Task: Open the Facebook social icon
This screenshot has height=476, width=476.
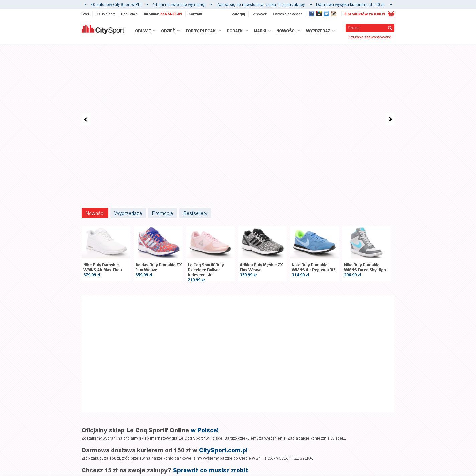Action: (311, 14)
